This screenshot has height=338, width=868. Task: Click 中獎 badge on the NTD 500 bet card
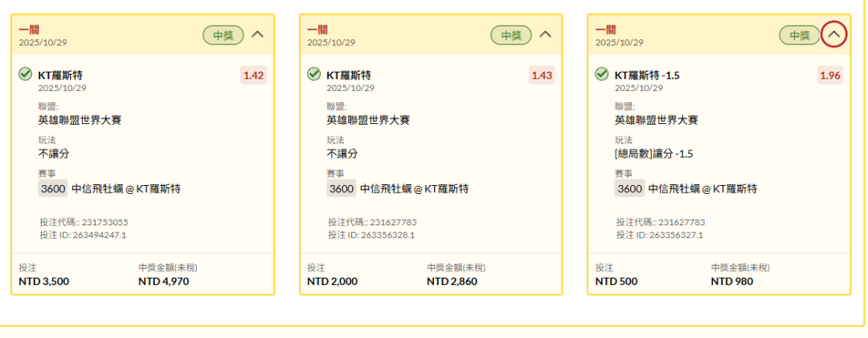pyautogui.click(x=799, y=35)
